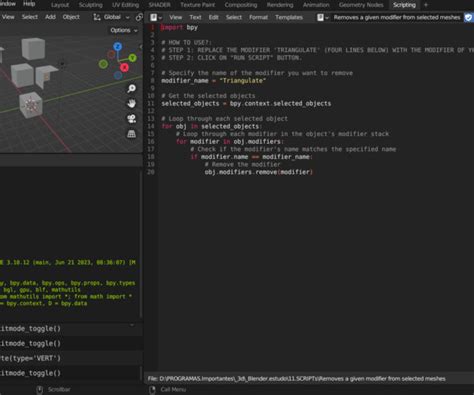This screenshot has width=474, height=395.
Task: Select the topmost cube in the viewport
Action: 33,48
